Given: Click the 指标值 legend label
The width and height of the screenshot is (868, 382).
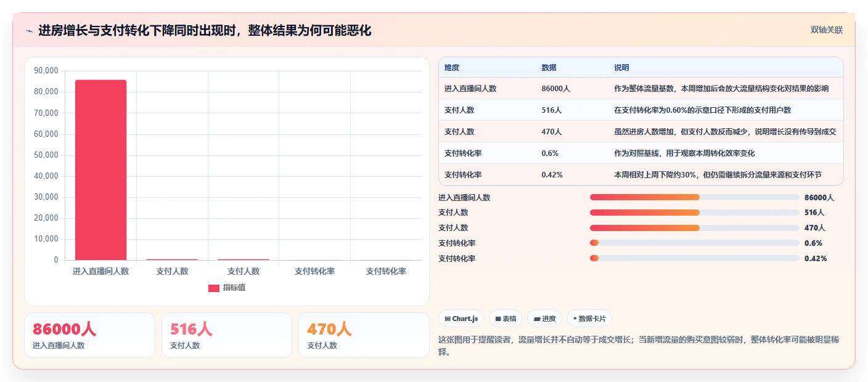Looking at the screenshot, I should [234, 288].
